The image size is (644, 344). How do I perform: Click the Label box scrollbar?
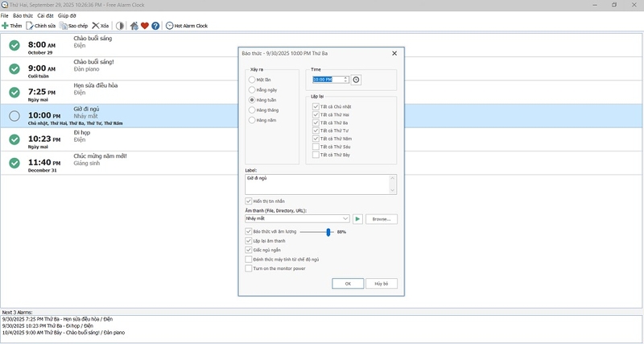click(x=393, y=184)
